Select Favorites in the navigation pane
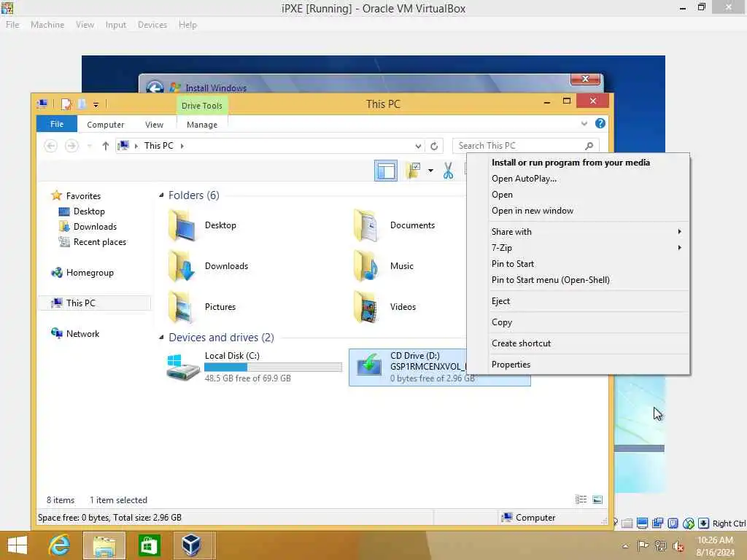Image resolution: width=747 pixels, height=560 pixels. click(x=83, y=195)
